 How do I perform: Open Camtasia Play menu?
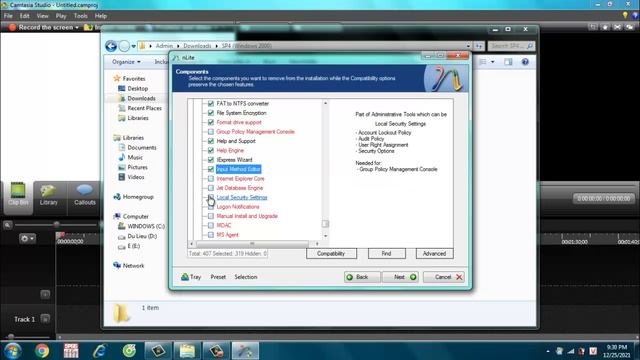point(61,16)
